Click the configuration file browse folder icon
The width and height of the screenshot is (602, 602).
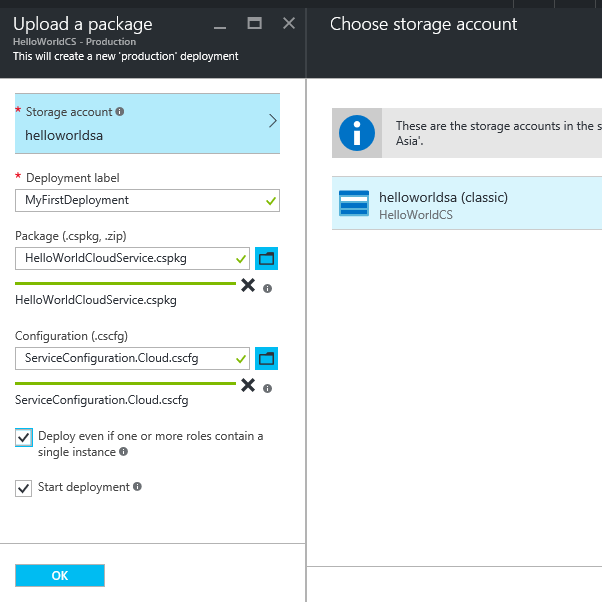pyautogui.click(x=267, y=358)
